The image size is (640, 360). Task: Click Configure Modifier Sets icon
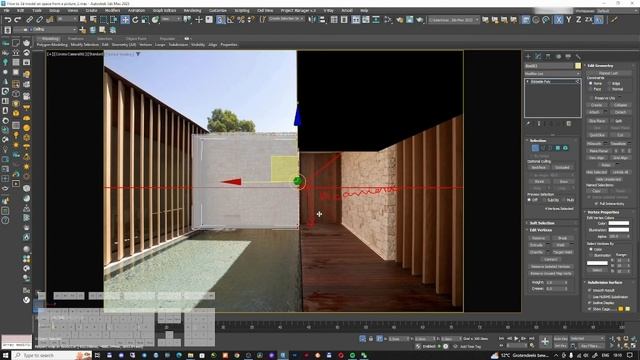point(569,124)
